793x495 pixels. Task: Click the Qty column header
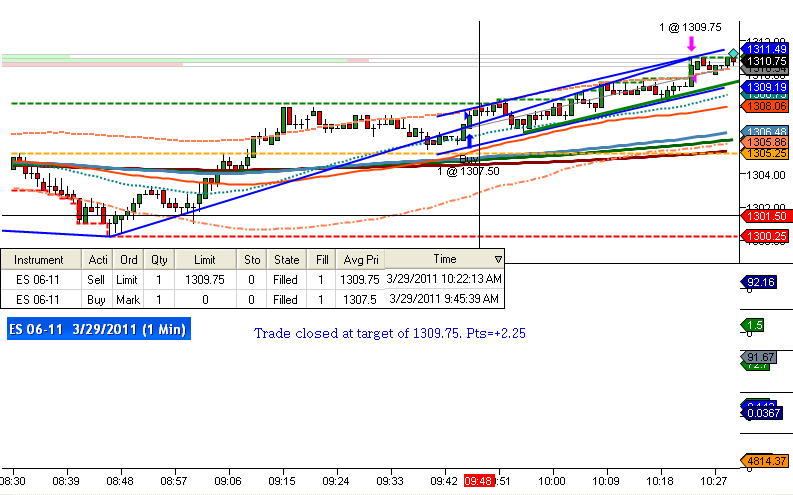pyautogui.click(x=159, y=260)
